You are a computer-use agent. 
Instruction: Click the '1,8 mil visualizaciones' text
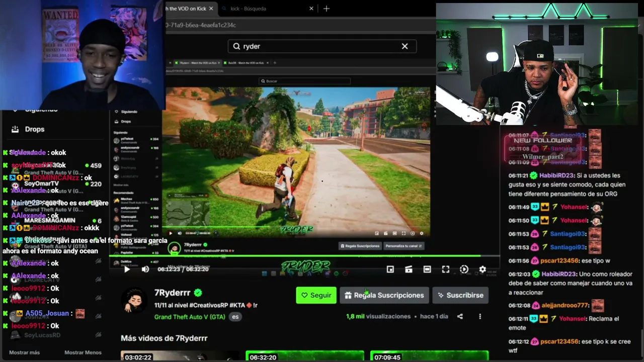point(378,316)
